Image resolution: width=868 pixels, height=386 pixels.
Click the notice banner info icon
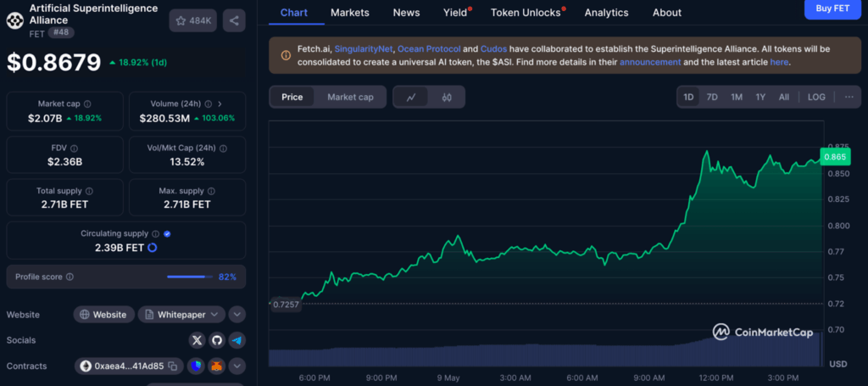pyautogui.click(x=286, y=55)
